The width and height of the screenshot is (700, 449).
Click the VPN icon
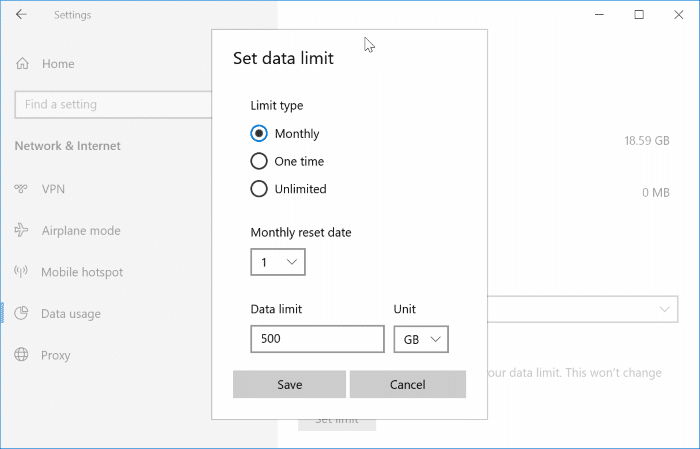point(22,188)
